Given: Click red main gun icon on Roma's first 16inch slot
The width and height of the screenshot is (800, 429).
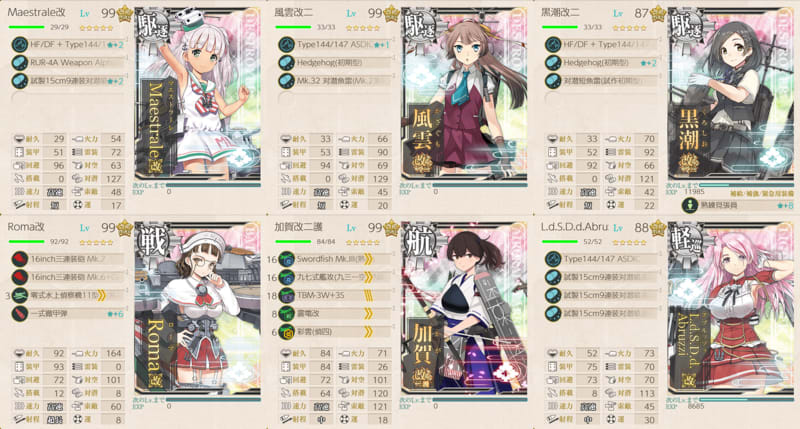Looking at the screenshot, I should 19,259.
